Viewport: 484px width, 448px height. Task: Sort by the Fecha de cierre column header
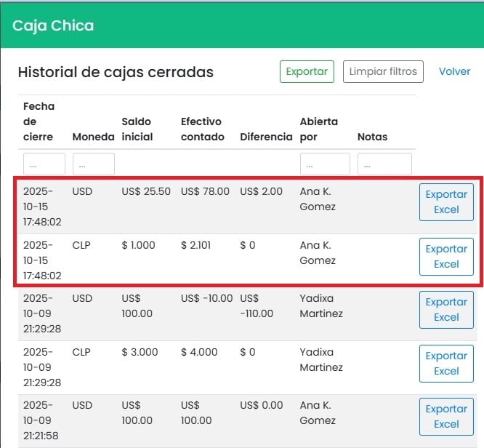pos(39,121)
